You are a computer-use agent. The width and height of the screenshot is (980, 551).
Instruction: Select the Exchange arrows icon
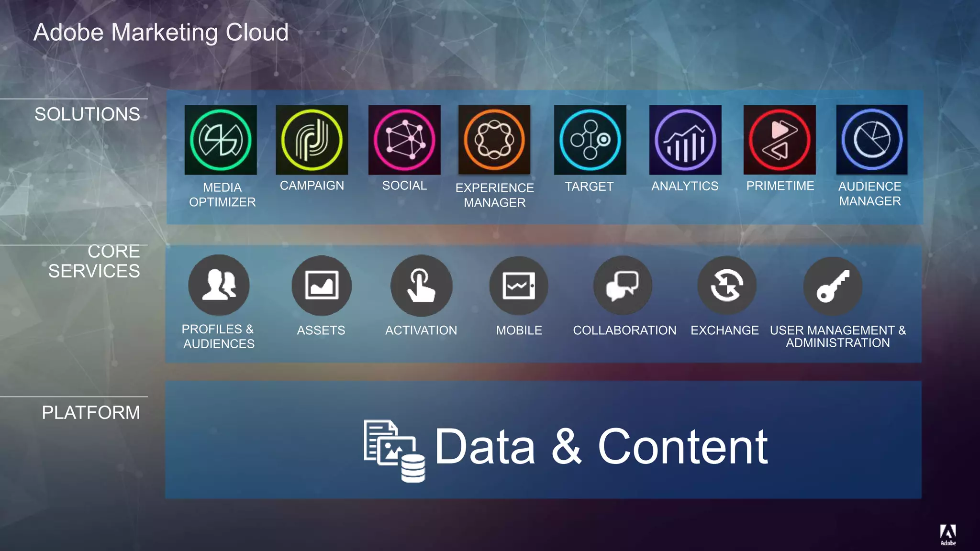click(x=727, y=286)
